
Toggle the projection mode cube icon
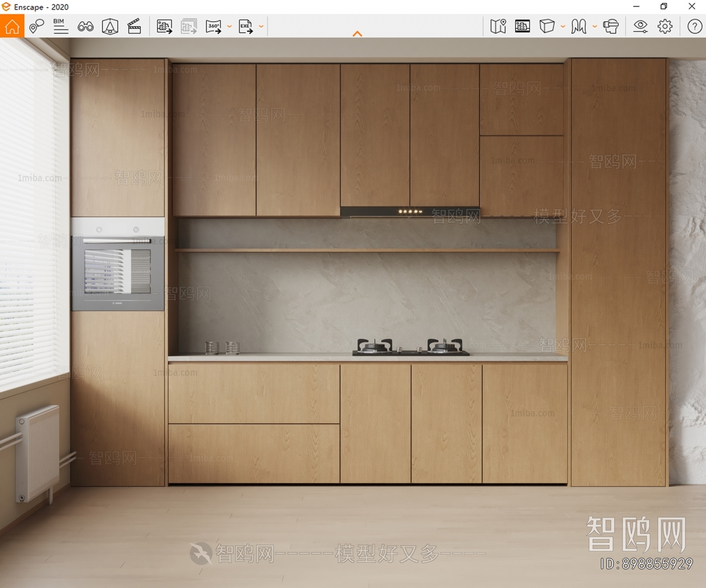point(547,26)
